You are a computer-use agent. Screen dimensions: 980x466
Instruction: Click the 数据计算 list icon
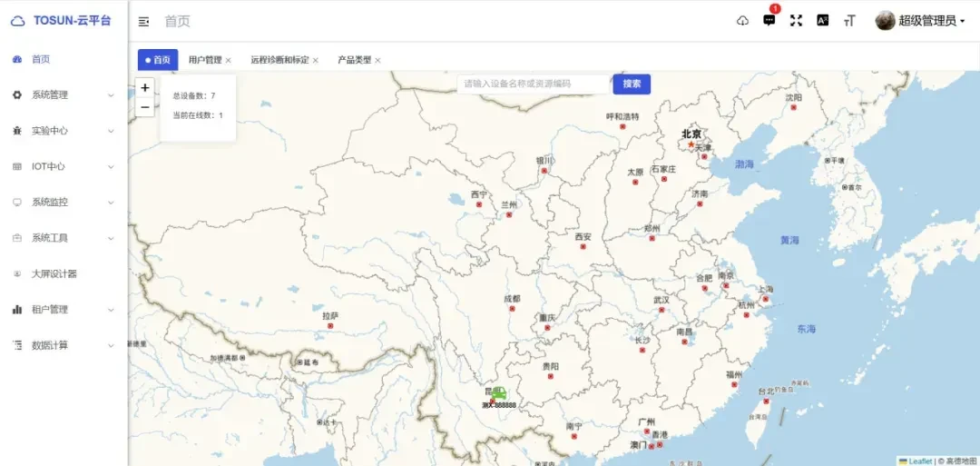point(17,344)
